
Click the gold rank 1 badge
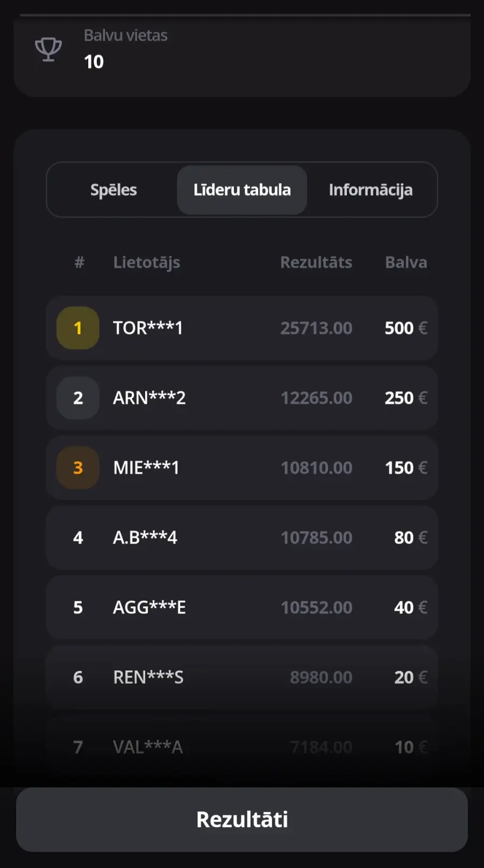78,328
